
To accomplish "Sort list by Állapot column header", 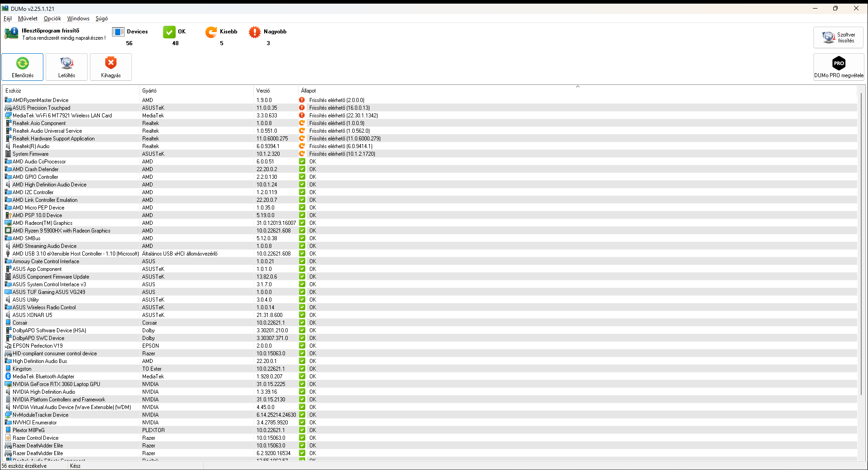I will click(x=577, y=91).
